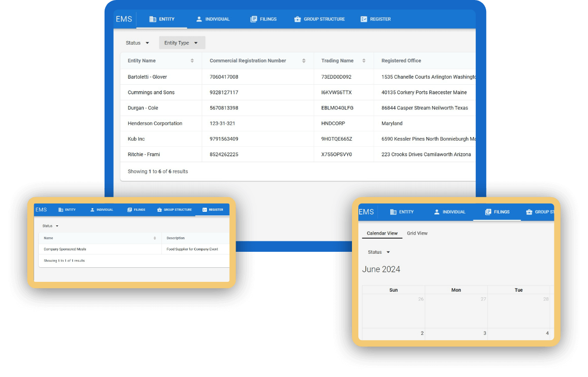This screenshot has width=588, height=377.
Task: Open the Status dropdown under Calendar View
Action: 379,252
